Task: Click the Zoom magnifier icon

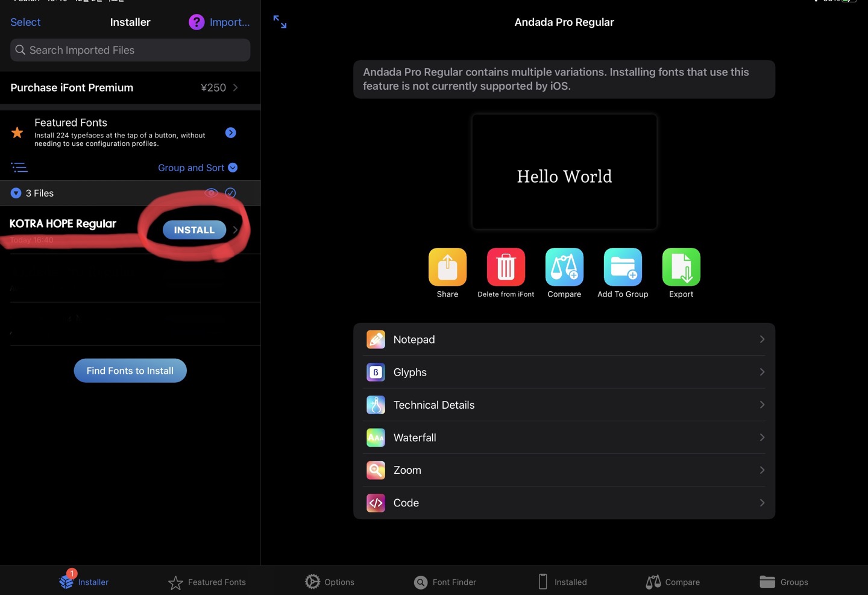Action: click(x=376, y=470)
